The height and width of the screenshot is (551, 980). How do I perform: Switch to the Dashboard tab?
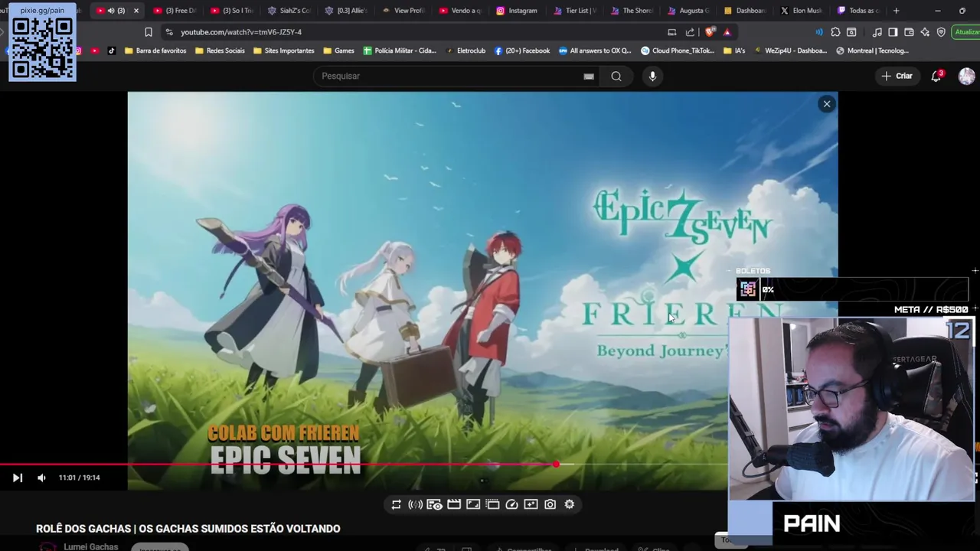pyautogui.click(x=743, y=11)
